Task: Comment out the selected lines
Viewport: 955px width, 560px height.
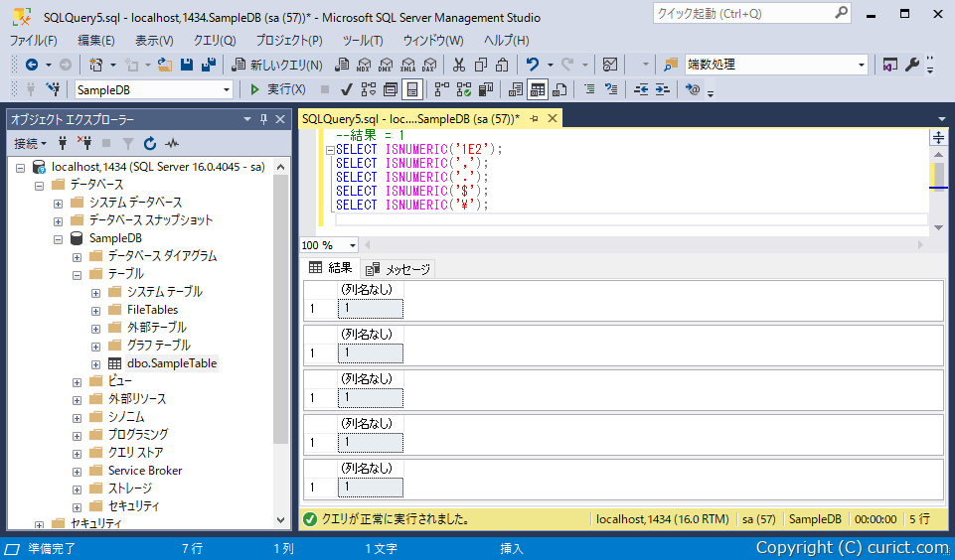Action: [589, 90]
